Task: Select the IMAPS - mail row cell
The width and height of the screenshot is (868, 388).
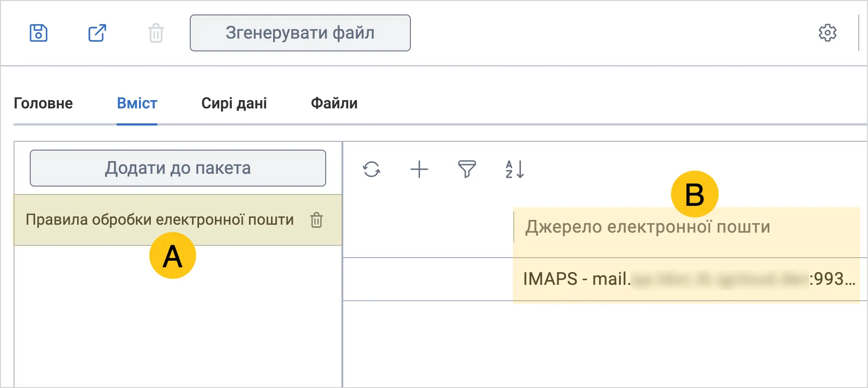Action: click(689, 279)
